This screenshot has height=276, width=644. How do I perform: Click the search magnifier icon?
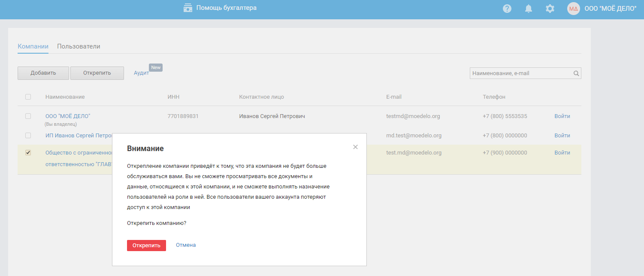(x=576, y=73)
